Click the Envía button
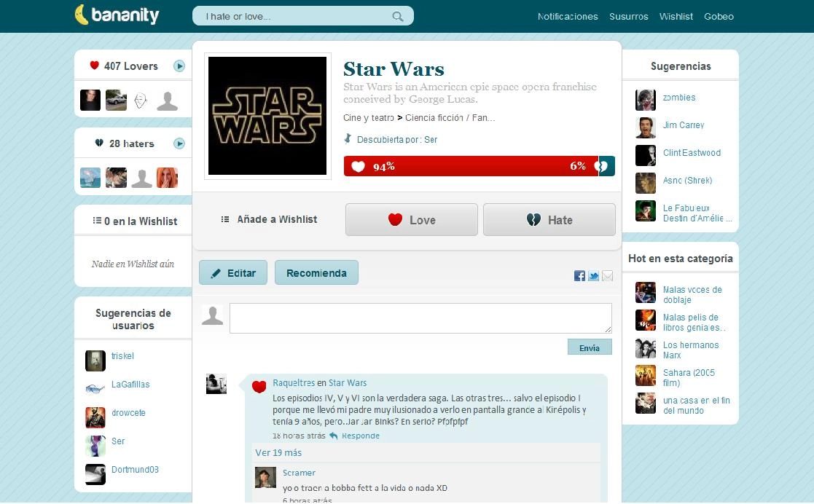The height and width of the screenshot is (504, 814). coord(590,347)
